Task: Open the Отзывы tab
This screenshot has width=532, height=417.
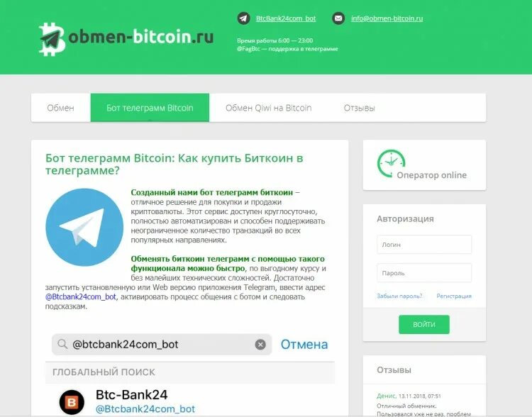Action: pos(360,108)
